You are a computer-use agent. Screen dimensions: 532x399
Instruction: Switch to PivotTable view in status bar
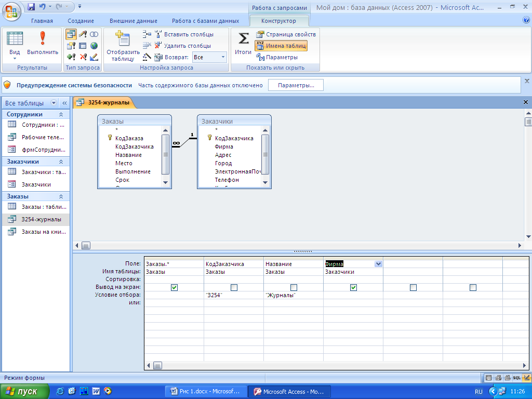[x=498, y=378]
